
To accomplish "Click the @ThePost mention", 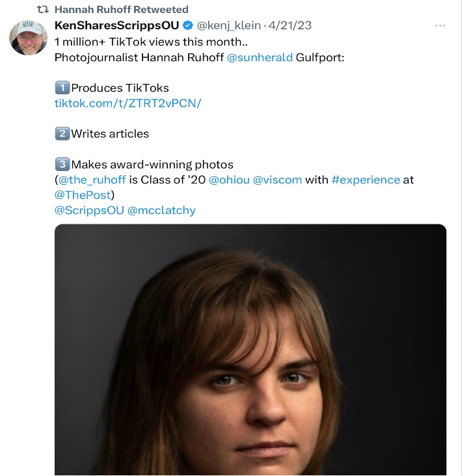I will coord(83,194).
